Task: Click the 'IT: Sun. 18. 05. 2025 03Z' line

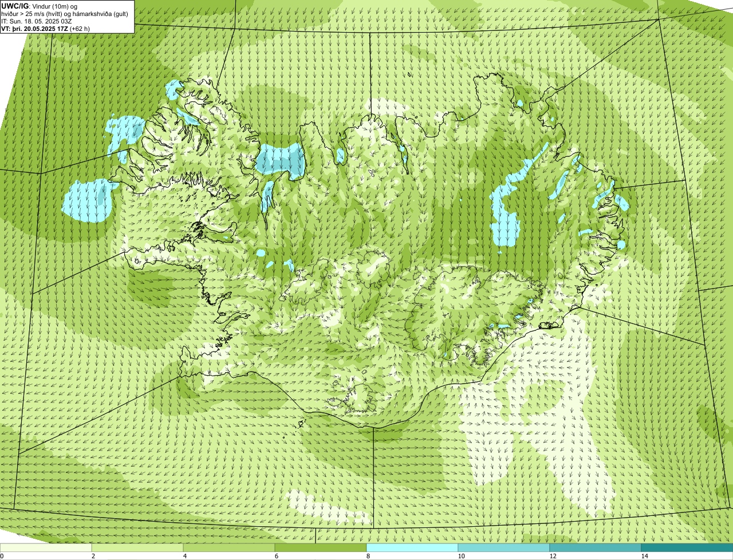Action: point(37,21)
